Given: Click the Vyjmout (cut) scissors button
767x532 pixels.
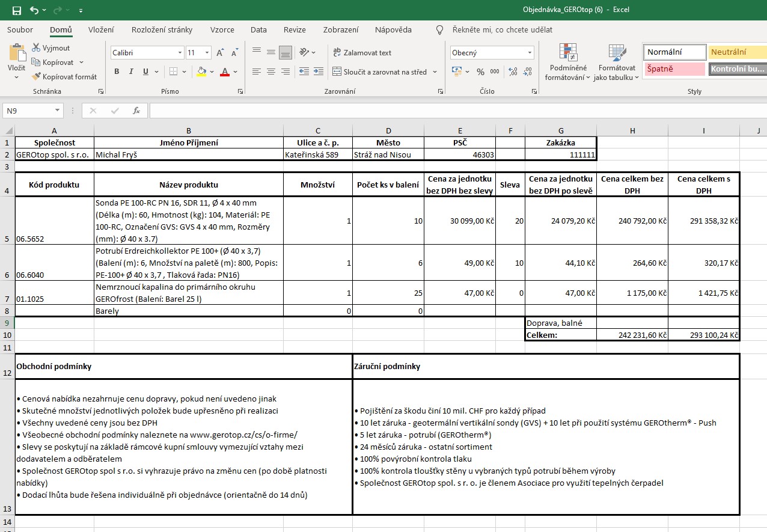Looking at the screenshot, I should tap(50, 47).
